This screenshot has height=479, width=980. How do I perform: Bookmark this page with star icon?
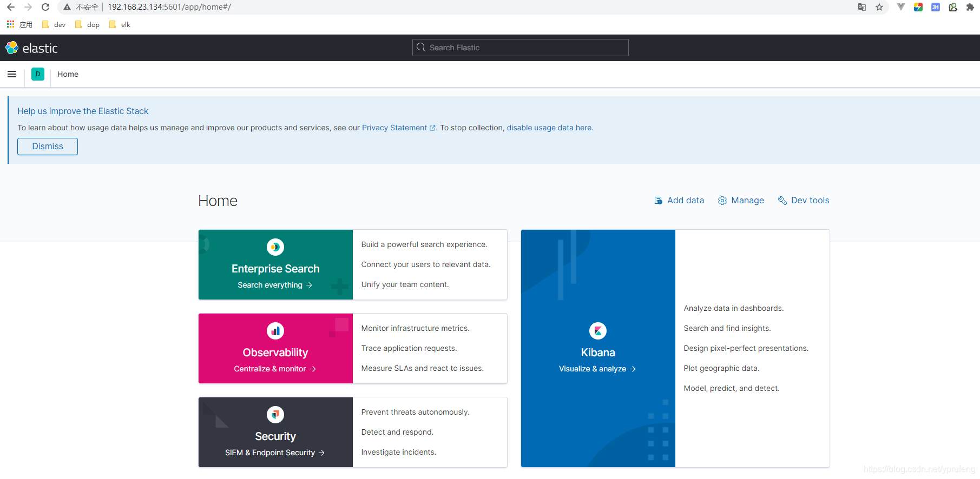click(x=879, y=7)
